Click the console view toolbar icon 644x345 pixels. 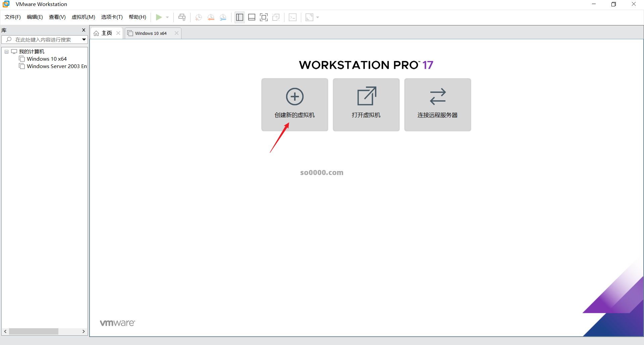click(x=292, y=17)
